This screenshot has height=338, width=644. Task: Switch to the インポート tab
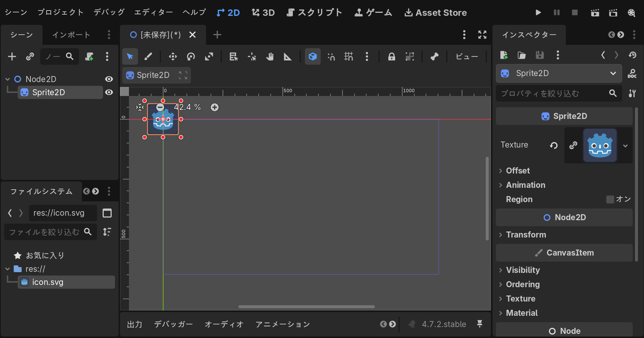71,35
